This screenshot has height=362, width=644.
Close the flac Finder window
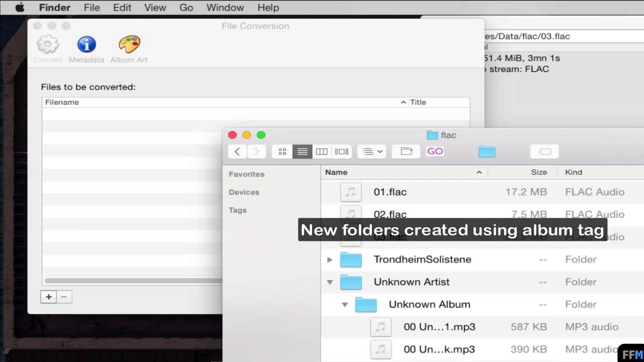pos(232,135)
